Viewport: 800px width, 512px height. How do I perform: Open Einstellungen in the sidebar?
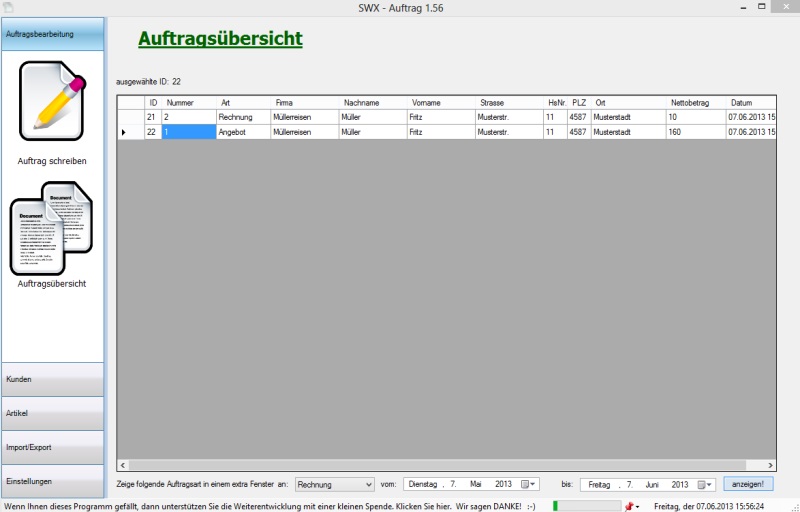point(52,481)
